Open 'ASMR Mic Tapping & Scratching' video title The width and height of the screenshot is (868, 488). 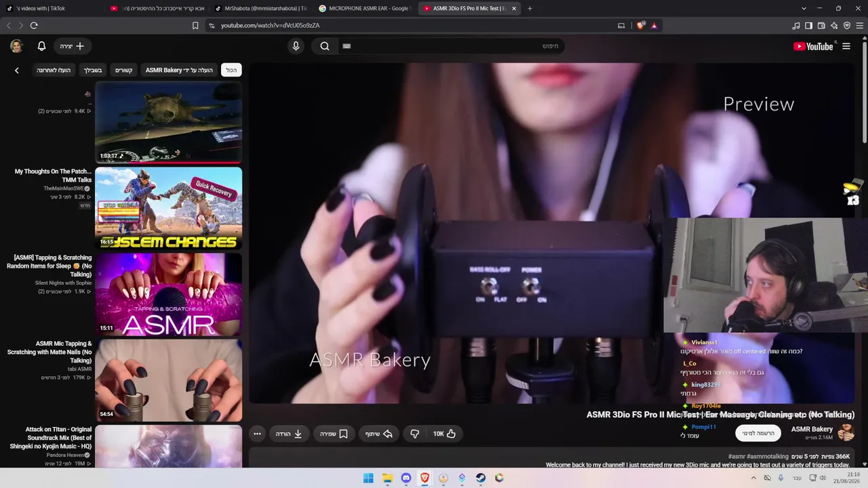coord(50,352)
